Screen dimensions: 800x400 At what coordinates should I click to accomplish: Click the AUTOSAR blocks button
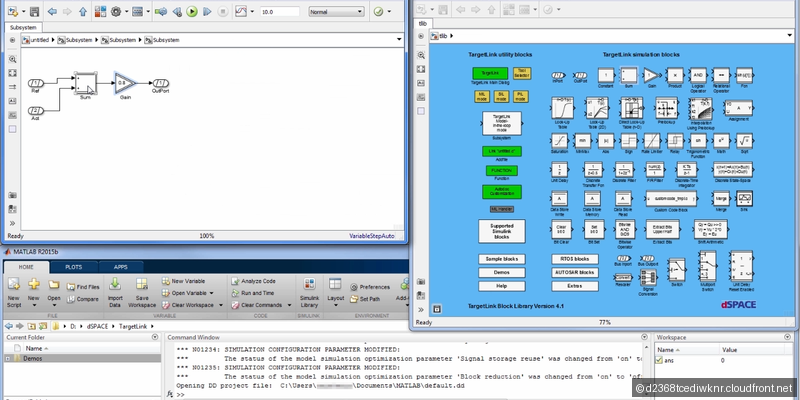(573, 272)
